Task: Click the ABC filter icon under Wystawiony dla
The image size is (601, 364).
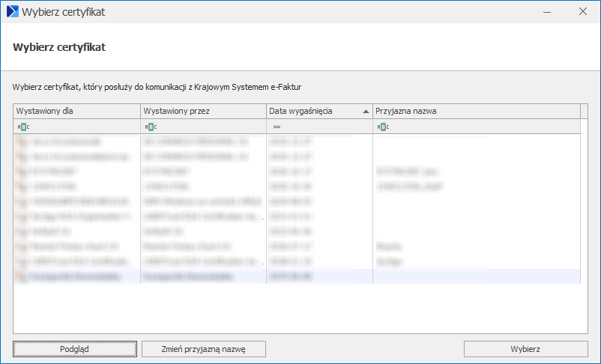Action: pyautogui.click(x=23, y=127)
